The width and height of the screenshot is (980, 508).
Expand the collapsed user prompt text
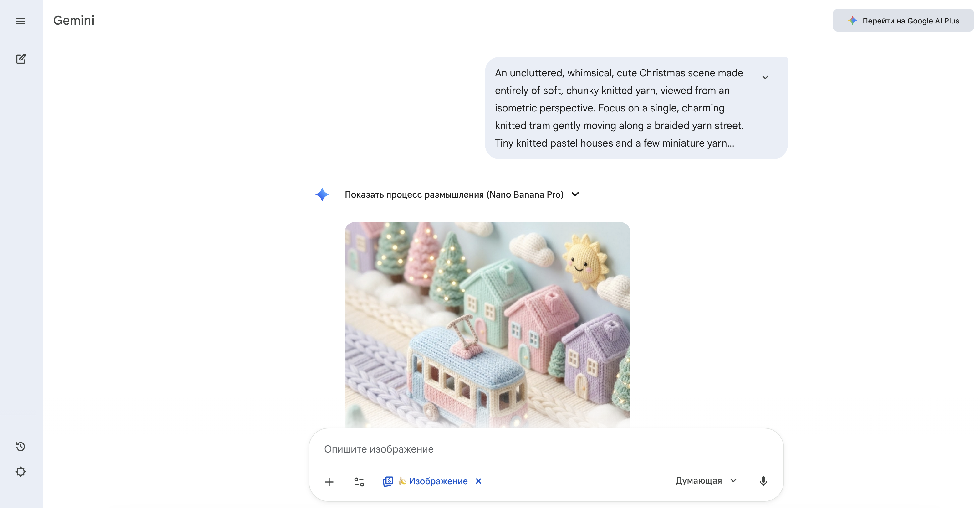pos(765,77)
